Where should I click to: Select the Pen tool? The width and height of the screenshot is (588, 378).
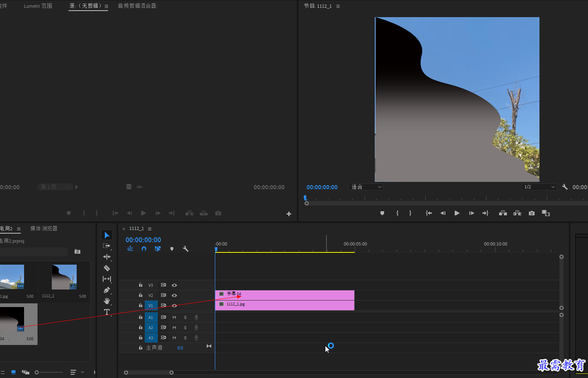(107, 290)
